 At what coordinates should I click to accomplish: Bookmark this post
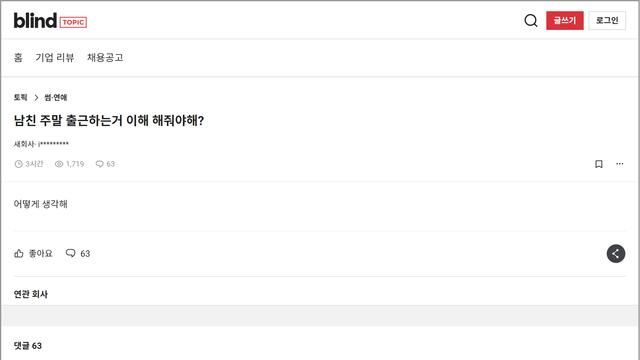(598, 164)
